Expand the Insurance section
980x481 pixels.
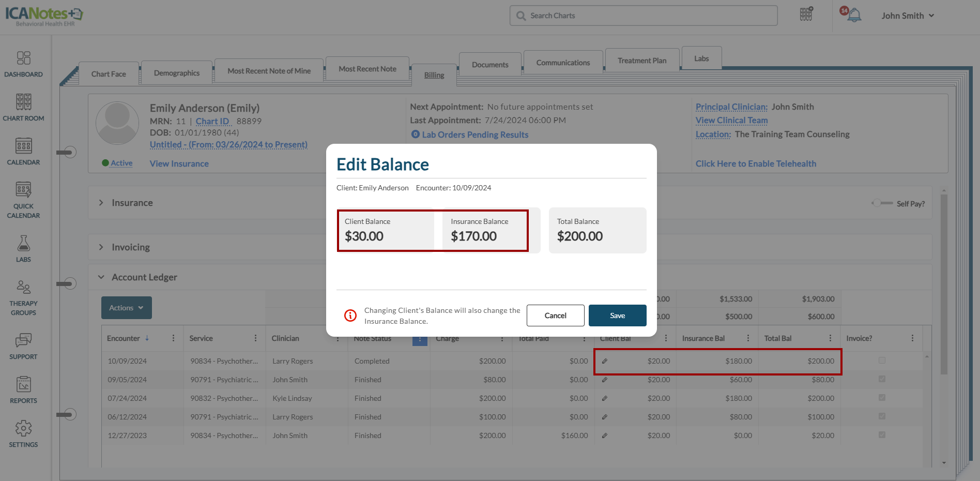pos(101,203)
